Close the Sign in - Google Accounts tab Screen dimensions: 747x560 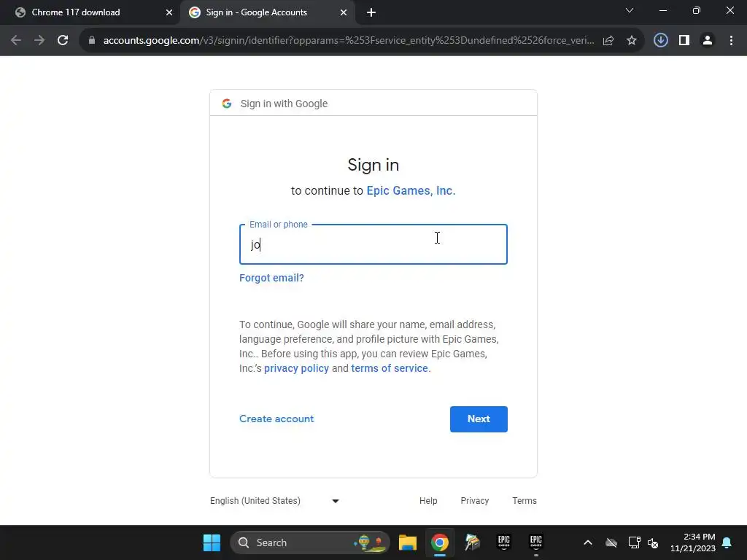344,12
